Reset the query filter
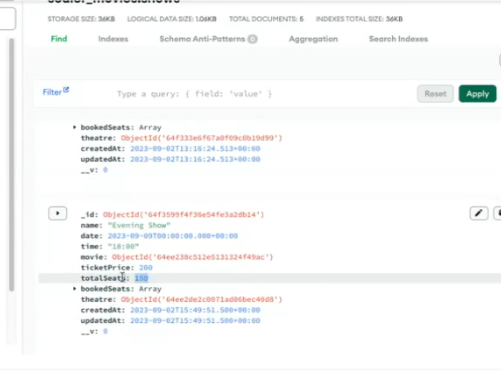501x388 pixels. [x=435, y=94]
